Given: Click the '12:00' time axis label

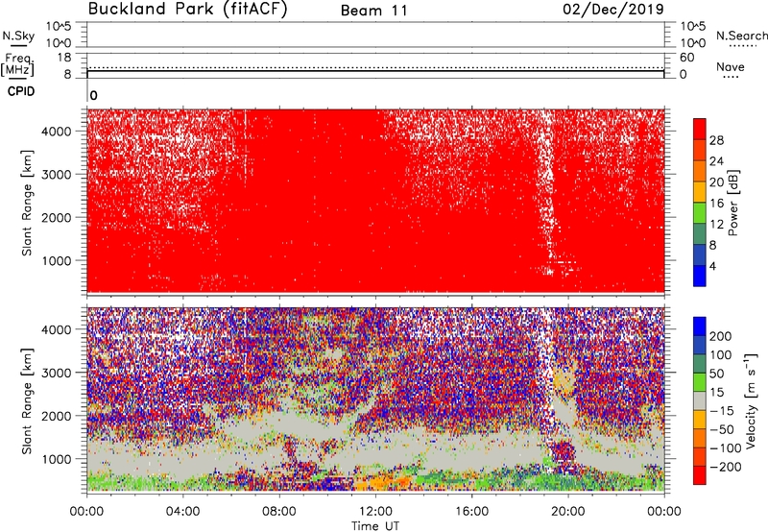Looking at the screenshot, I should pyautogui.click(x=375, y=512).
